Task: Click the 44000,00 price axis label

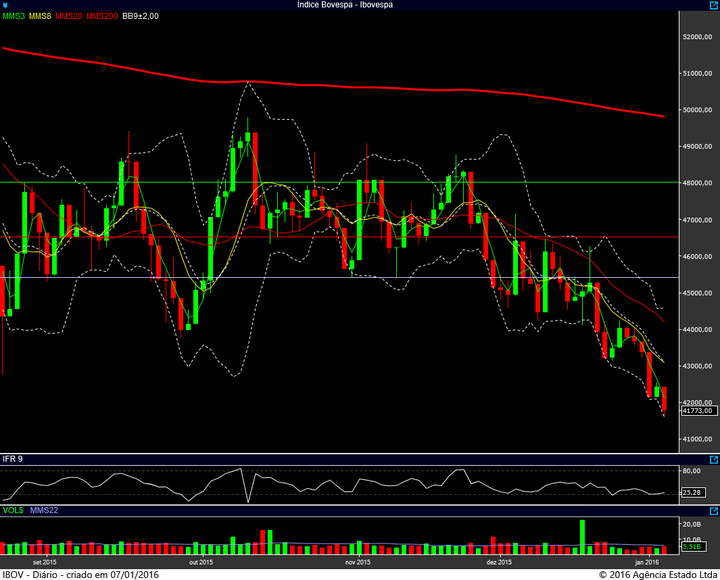Action: pos(698,330)
